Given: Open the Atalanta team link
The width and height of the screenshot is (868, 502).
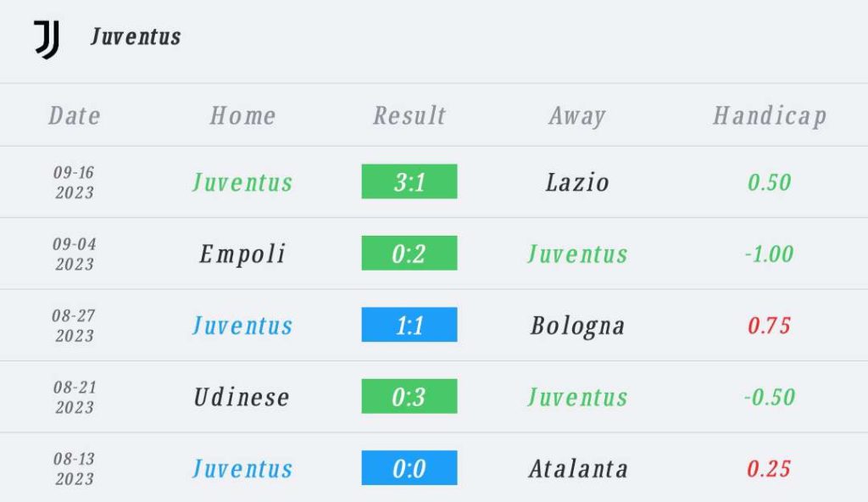Looking at the screenshot, I should pos(578,469).
